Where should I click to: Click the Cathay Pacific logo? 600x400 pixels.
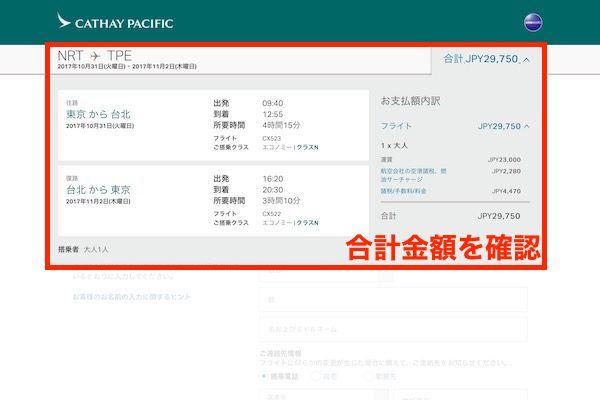pyautogui.click(x=115, y=21)
